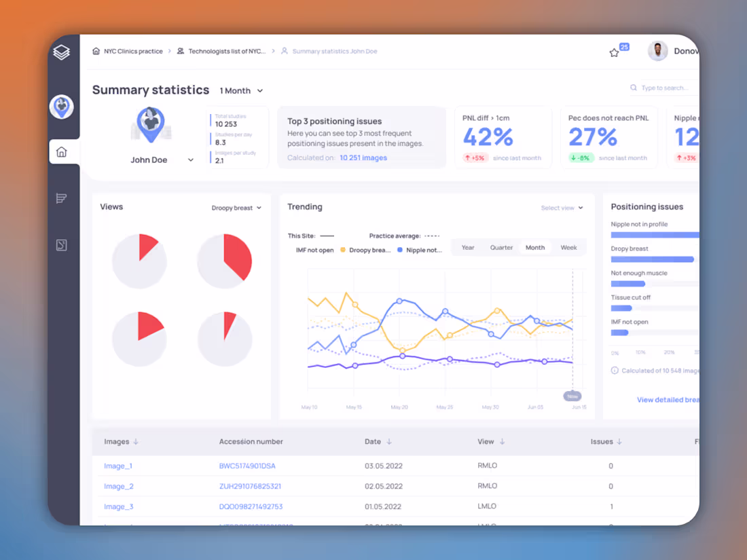Open the reports icon in the sidebar
Viewport: 747px width, 560px height.
point(61,198)
